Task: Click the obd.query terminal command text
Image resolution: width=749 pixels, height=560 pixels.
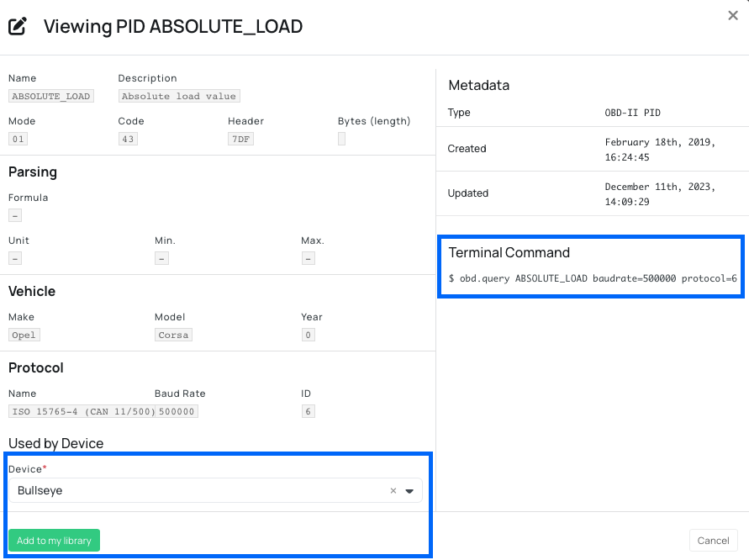Action: click(592, 277)
